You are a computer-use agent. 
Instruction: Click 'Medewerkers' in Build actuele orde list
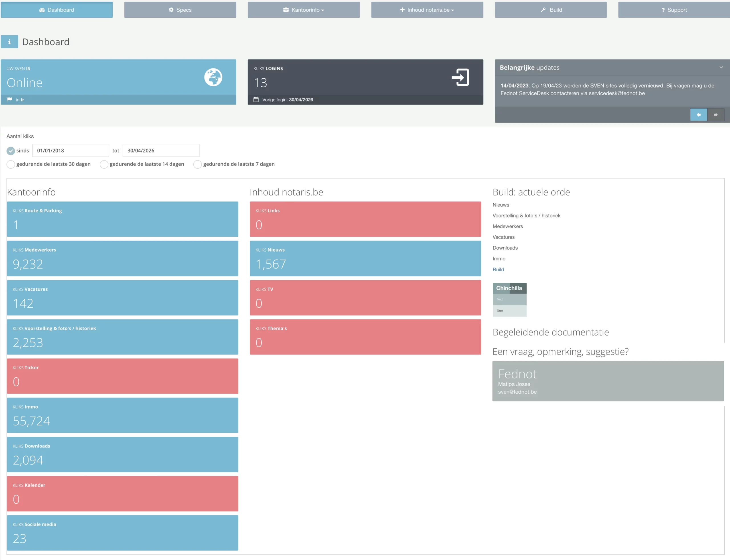(x=508, y=226)
